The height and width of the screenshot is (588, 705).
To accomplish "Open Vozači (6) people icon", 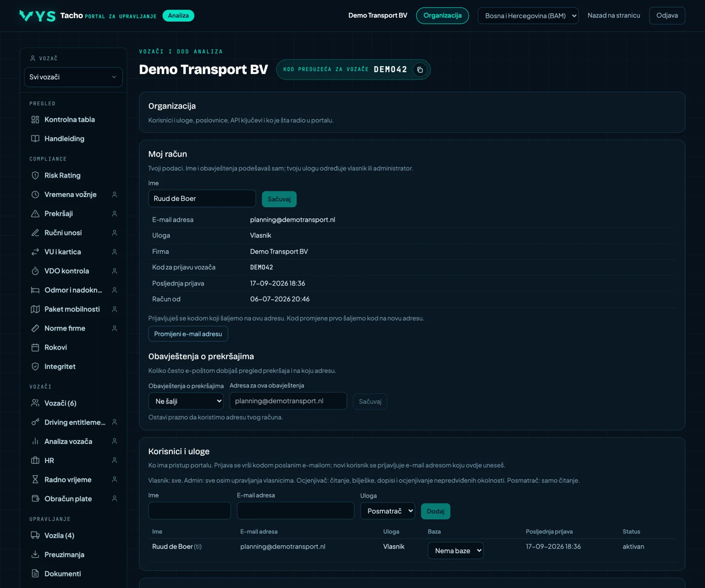I will click(35, 403).
